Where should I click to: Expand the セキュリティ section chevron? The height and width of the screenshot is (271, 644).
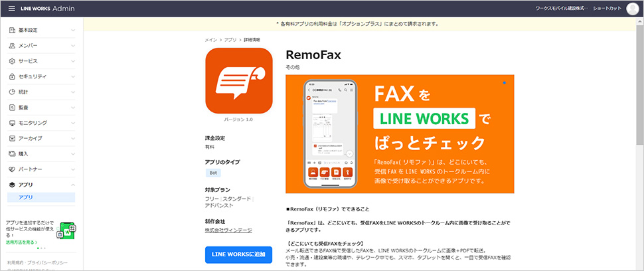(x=72, y=77)
